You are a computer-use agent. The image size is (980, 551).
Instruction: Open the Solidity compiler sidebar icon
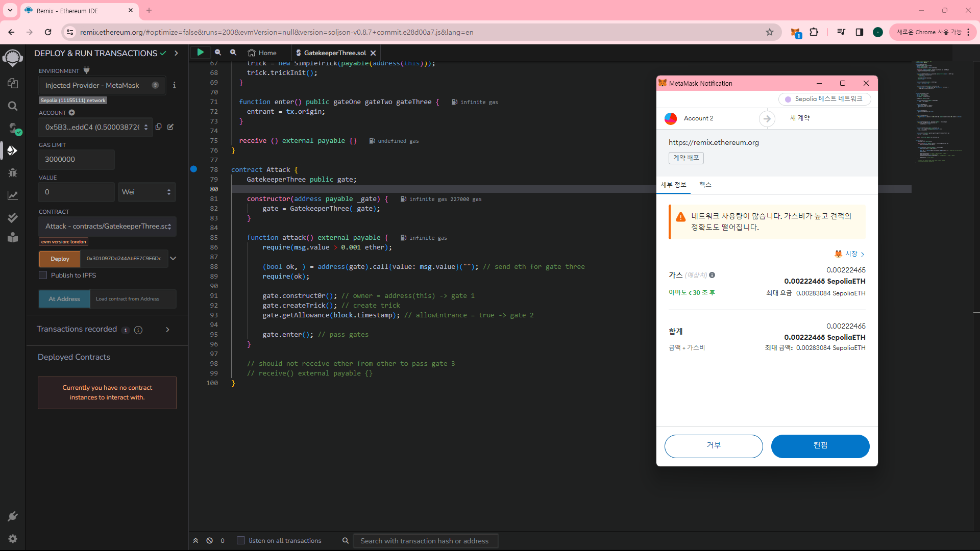coord(13,128)
